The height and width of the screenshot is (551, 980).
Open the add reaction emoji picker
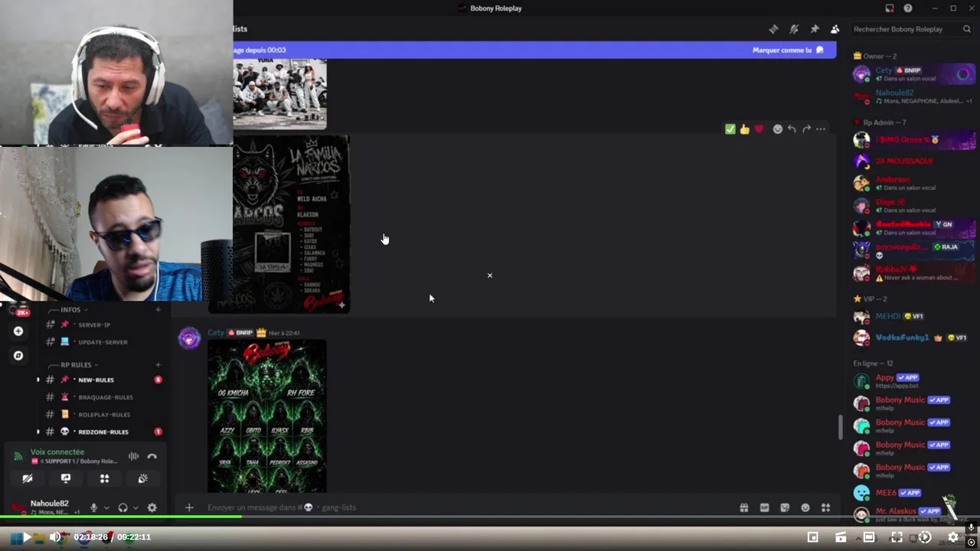[778, 129]
